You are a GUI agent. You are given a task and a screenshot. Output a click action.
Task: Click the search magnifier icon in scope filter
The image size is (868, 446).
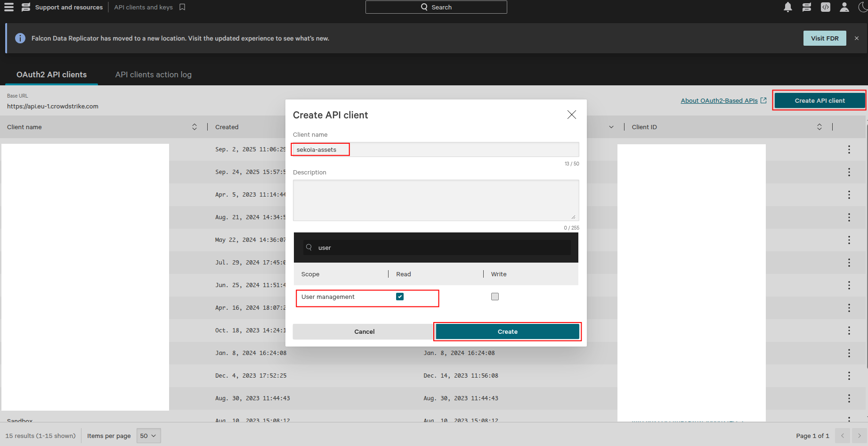pos(309,247)
